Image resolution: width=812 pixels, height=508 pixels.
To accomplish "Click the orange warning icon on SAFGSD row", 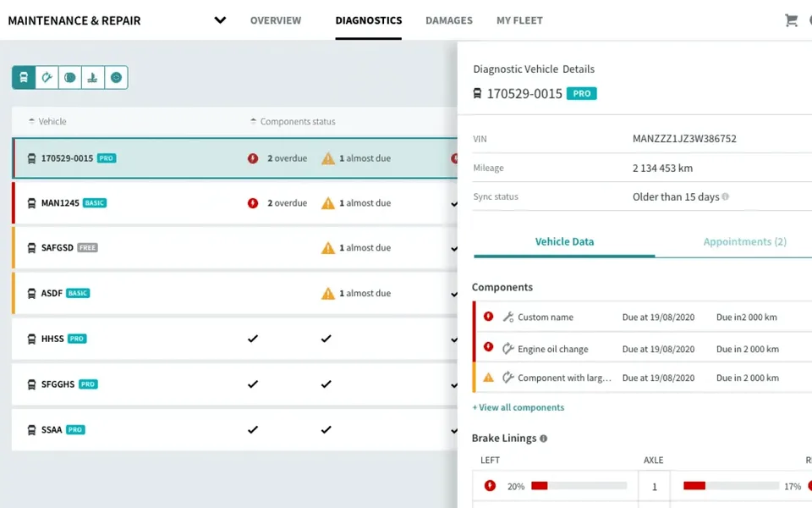I will (x=328, y=248).
